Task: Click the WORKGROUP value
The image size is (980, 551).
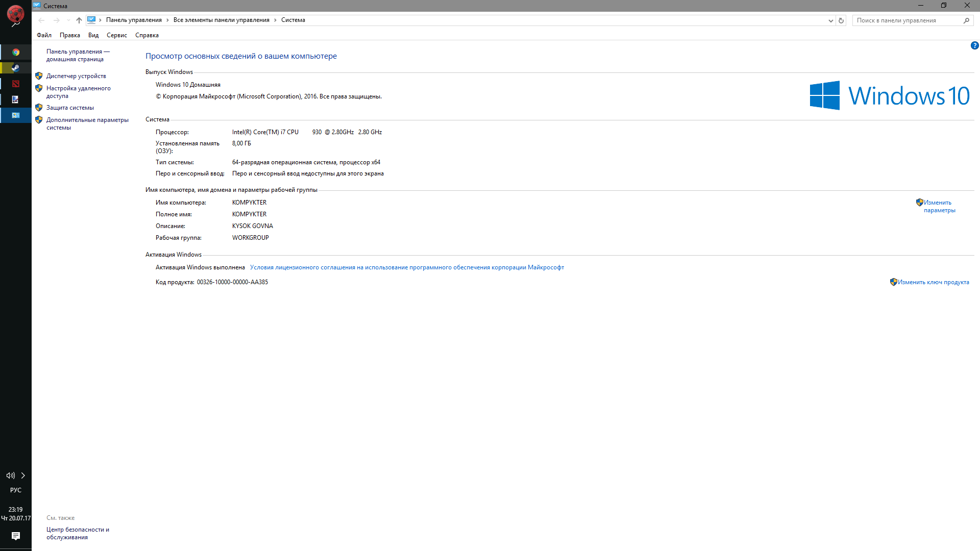Action: coord(250,238)
